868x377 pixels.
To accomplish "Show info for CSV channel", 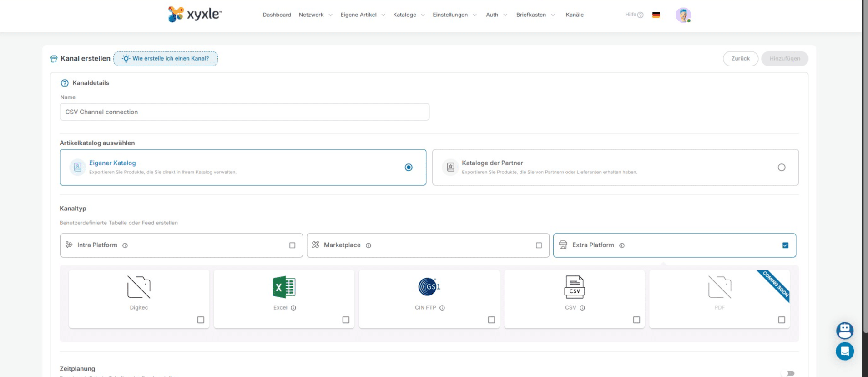I will 582,308.
